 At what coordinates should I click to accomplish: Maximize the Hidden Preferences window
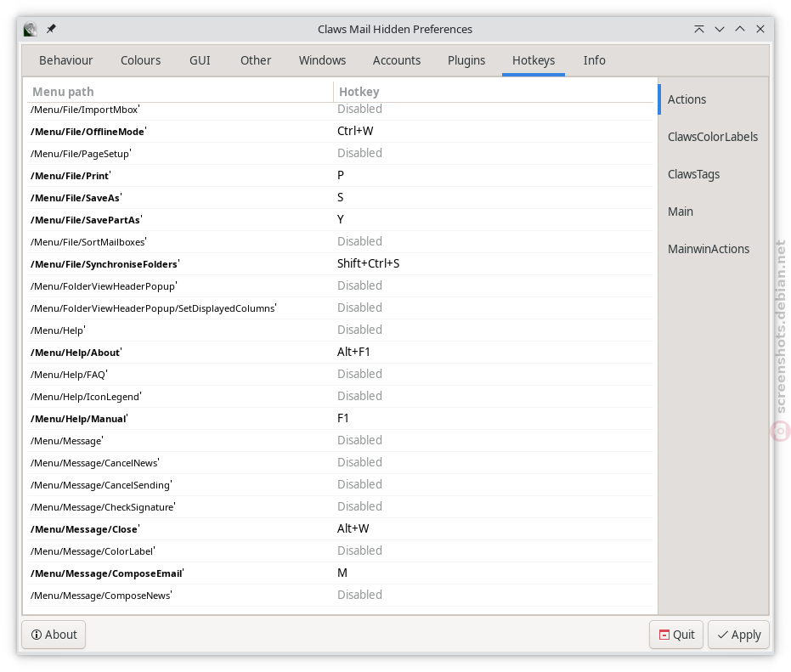click(740, 29)
